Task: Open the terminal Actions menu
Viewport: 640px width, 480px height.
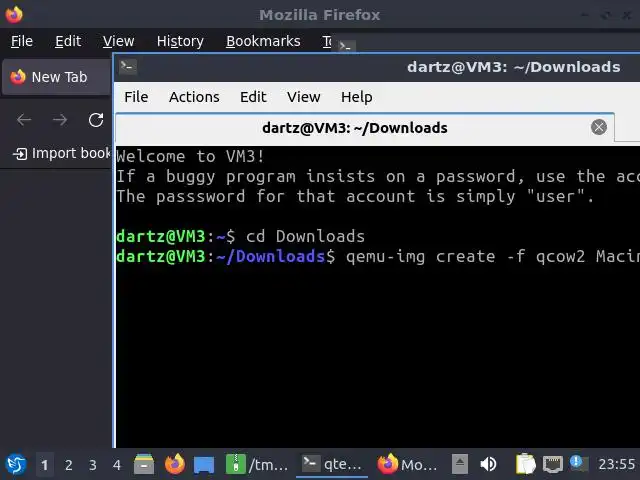Action: (x=194, y=97)
